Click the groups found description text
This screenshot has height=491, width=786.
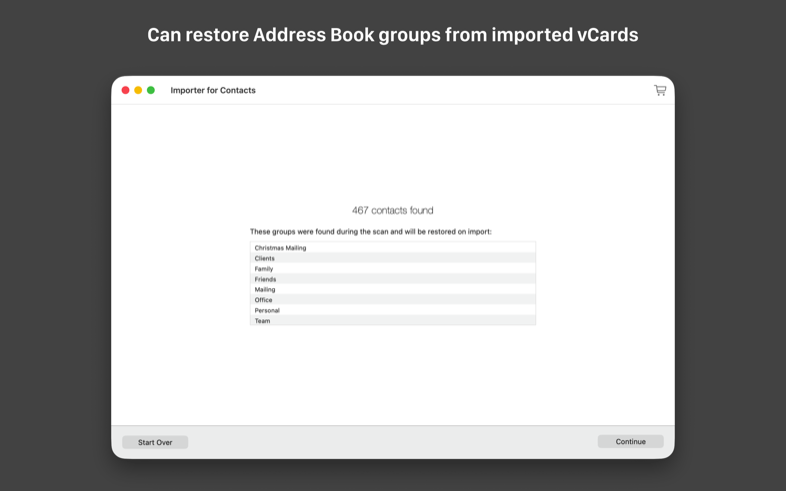(370, 232)
